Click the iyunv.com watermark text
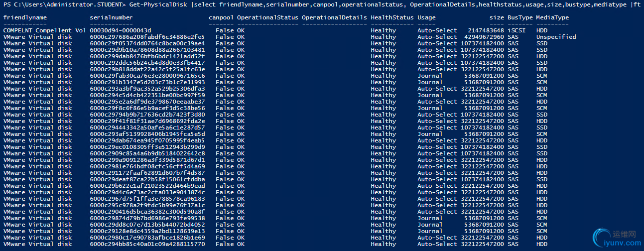644x251 pixels. pos(623,242)
